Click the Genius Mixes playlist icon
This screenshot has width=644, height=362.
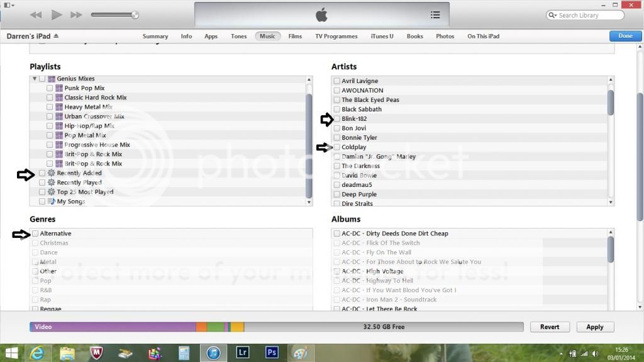point(52,79)
